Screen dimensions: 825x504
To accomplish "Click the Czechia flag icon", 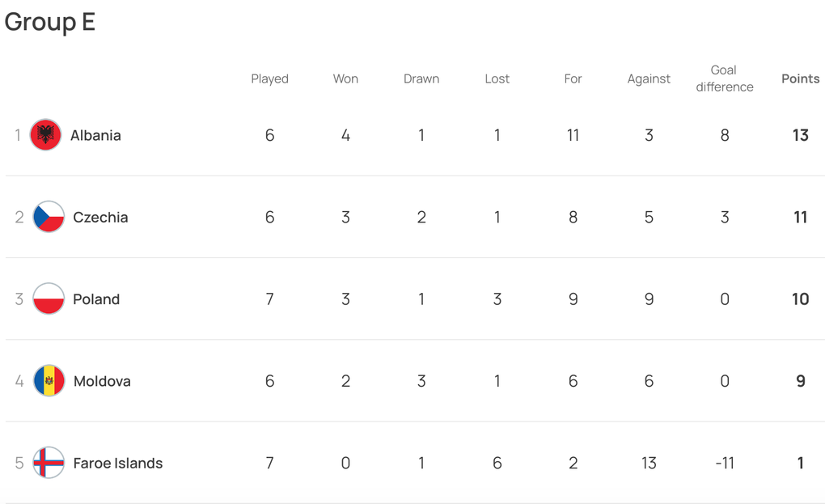I will tap(49, 217).
